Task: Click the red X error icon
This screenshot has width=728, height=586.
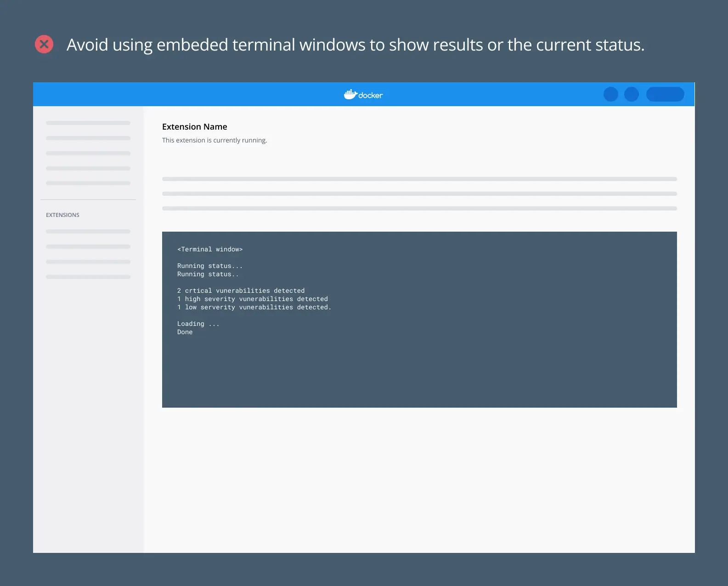Action: coord(44,44)
